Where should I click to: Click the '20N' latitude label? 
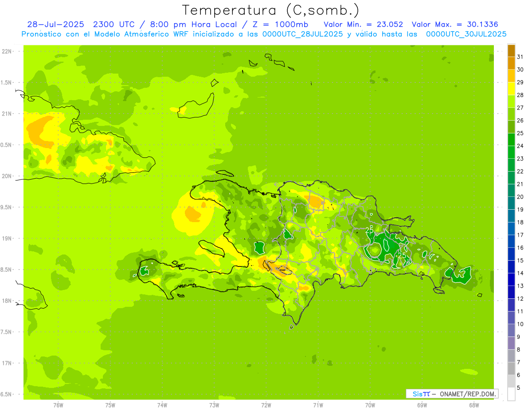click(7, 176)
